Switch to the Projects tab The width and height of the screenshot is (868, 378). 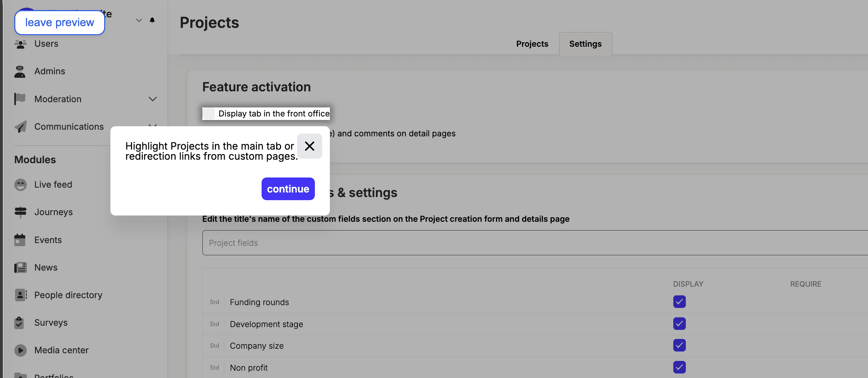pyautogui.click(x=532, y=44)
